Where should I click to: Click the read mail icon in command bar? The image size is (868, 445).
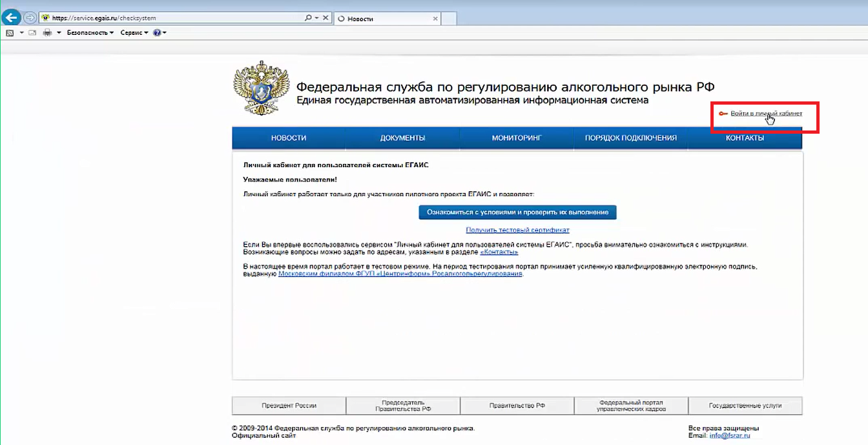[x=32, y=32]
